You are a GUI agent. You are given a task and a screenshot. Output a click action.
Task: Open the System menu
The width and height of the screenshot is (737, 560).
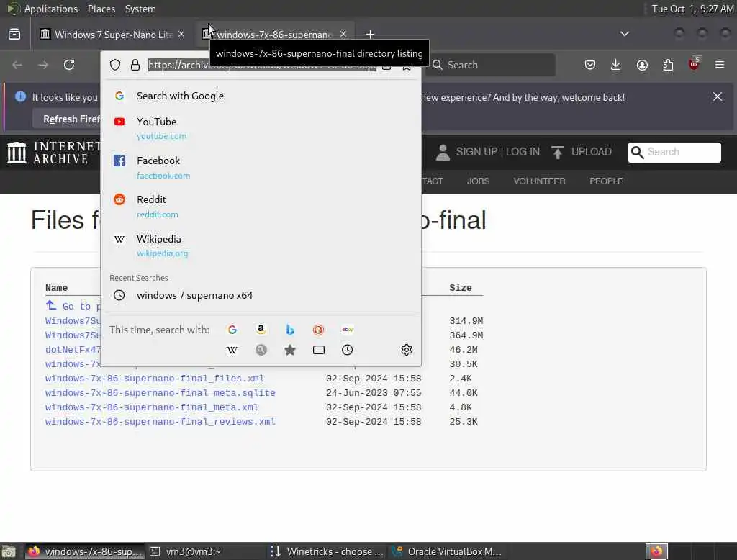[x=140, y=9]
